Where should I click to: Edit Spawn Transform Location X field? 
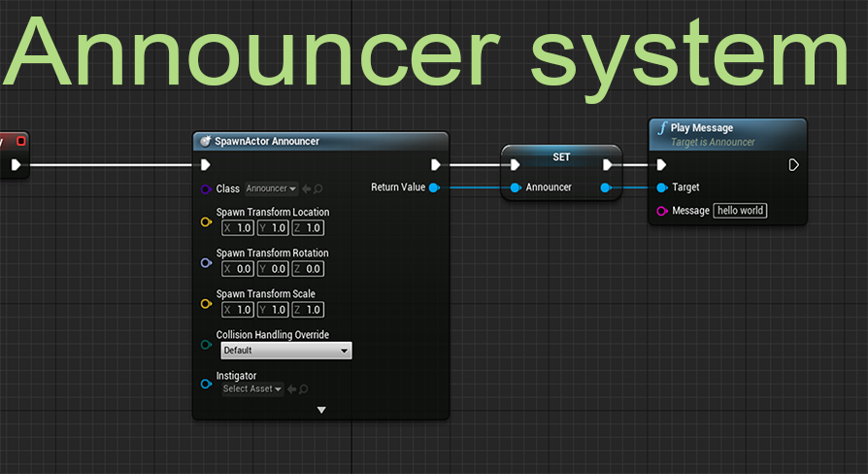[x=238, y=227]
